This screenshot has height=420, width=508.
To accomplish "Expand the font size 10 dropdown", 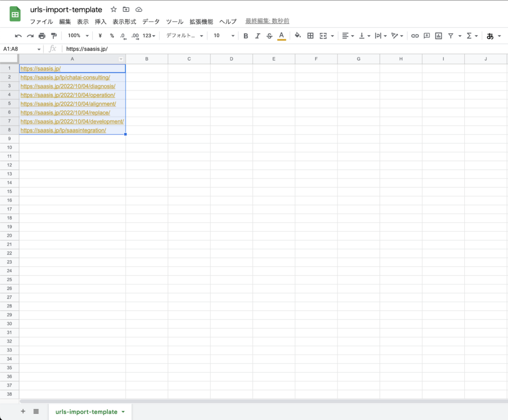I will [224, 36].
